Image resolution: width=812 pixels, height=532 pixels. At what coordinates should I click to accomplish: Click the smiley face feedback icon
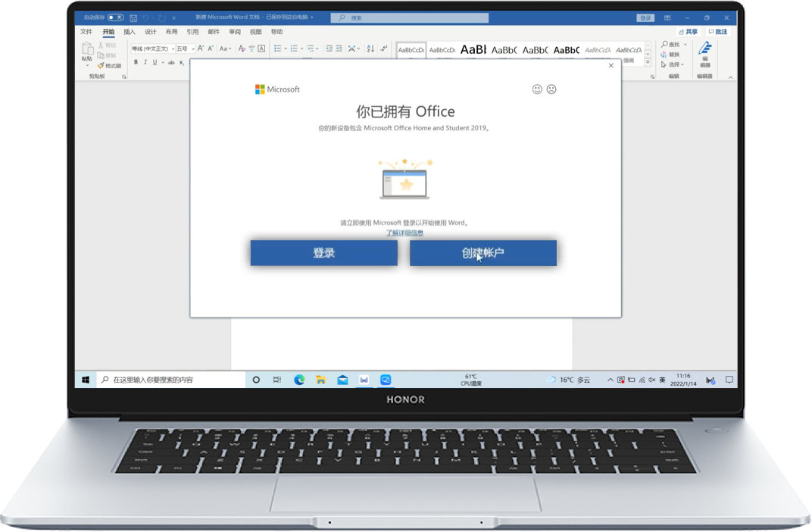pos(538,89)
